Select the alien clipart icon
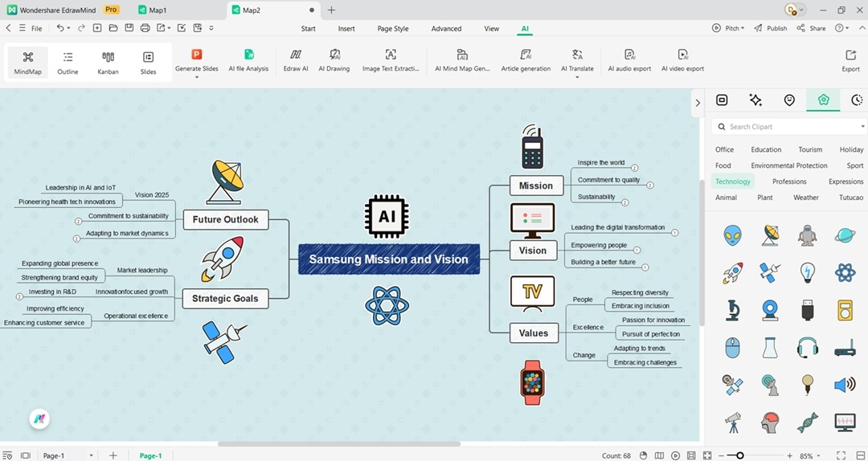Screen dimensions: 868x461 tap(732, 235)
